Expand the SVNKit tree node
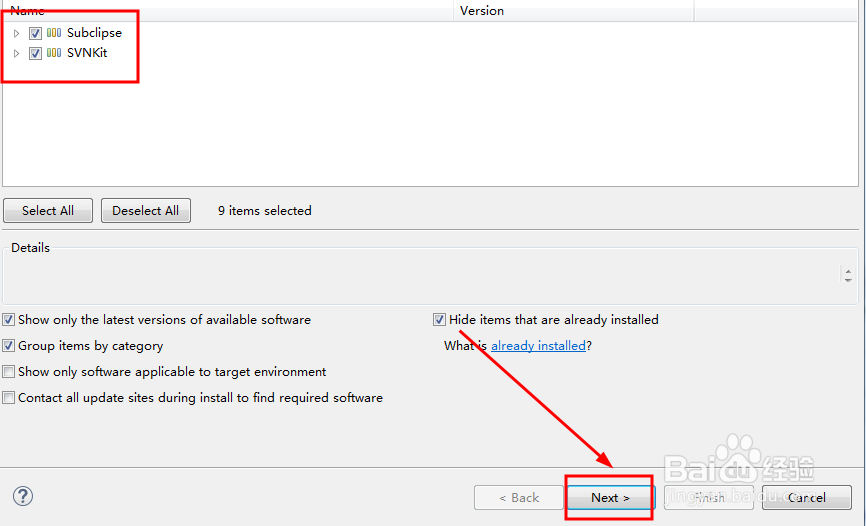Viewport: 866px width, 526px height. point(17,53)
